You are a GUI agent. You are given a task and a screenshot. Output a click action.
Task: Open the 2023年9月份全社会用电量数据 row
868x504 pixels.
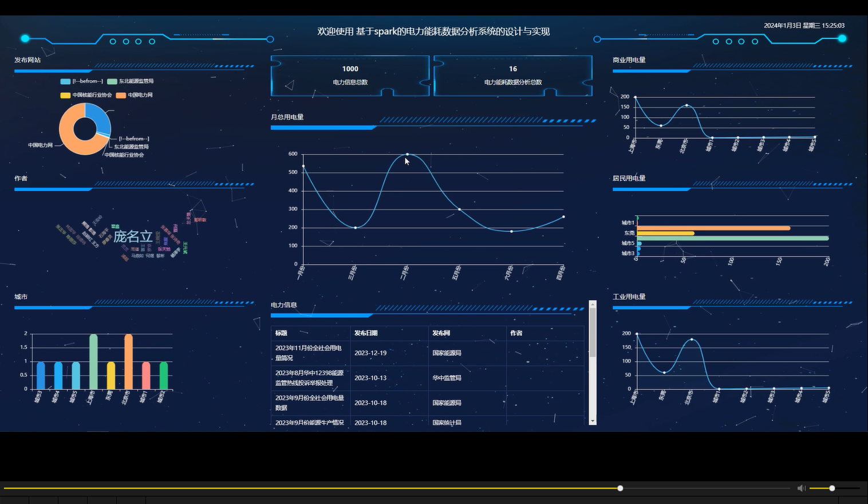(x=428, y=403)
